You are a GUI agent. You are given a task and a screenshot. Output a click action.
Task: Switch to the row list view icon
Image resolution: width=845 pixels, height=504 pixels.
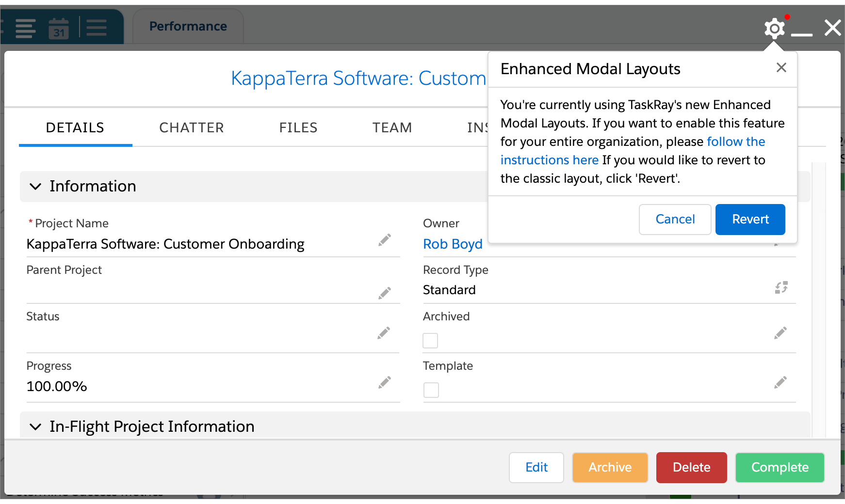26,28
